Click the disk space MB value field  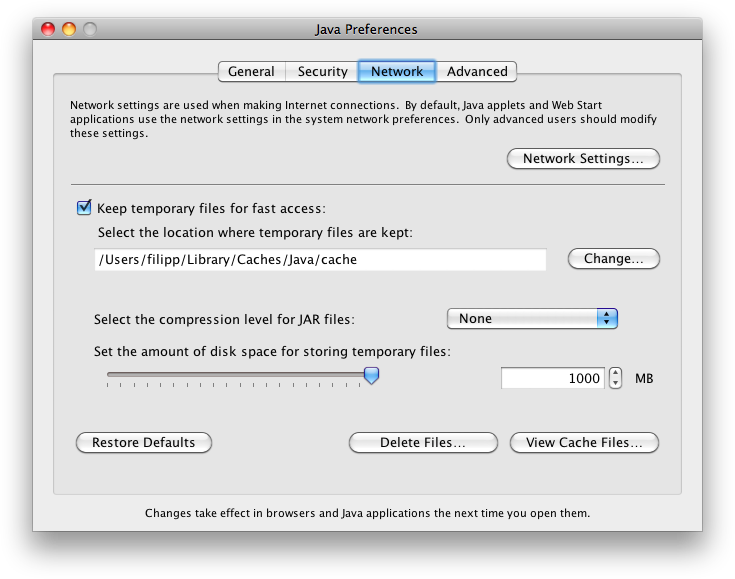point(553,378)
